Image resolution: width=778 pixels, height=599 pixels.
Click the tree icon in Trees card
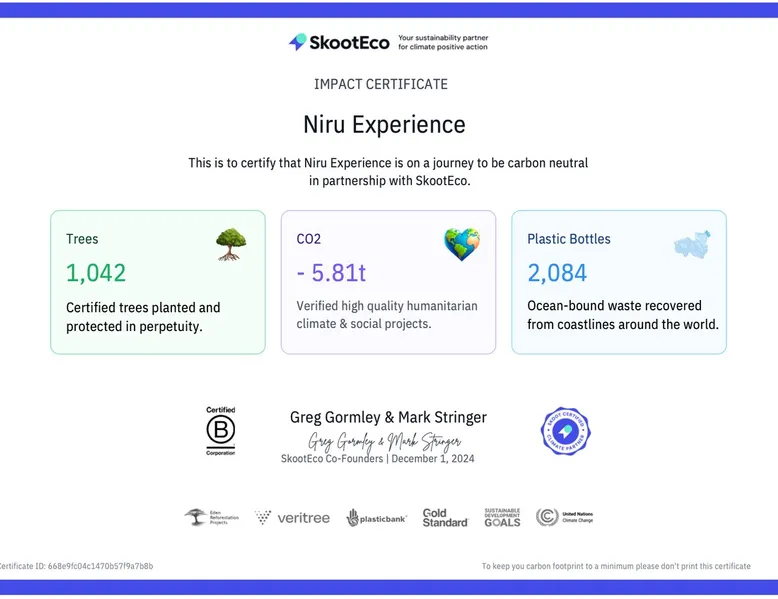230,244
